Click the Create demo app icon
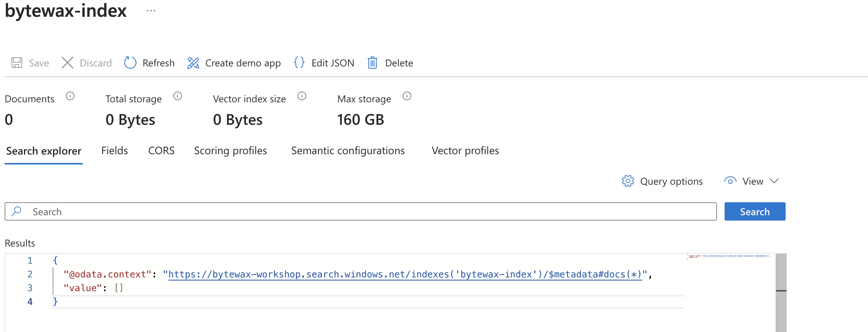The height and width of the screenshot is (332, 868). tap(193, 63)
